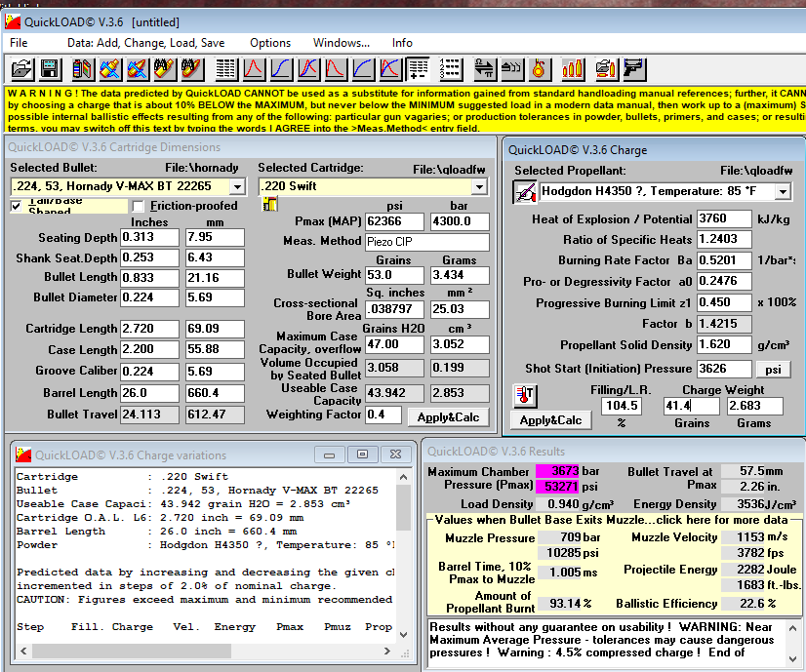Click the Charge Weight Grams field

click(755, 406)
